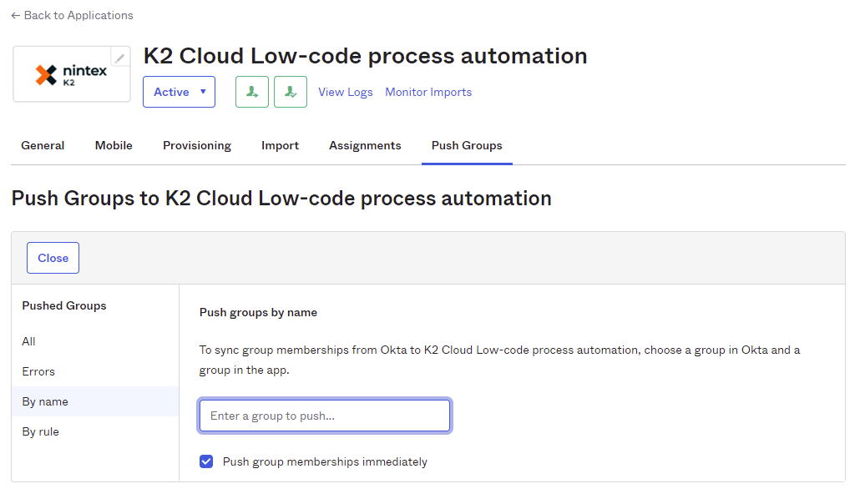Image resolution: width=860 pixels, height=504 pixels.
Task: Open the Active status dropdown
Action: pyautogui.click(x=179, y=92)
